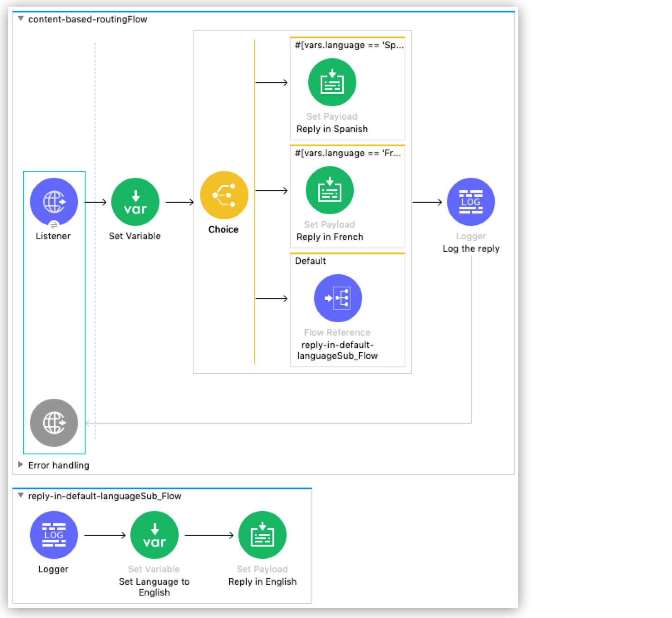Collapse the content-based-routingFlow triangle
This screenshot has height=618, width=672.
[x=21, y=19]
